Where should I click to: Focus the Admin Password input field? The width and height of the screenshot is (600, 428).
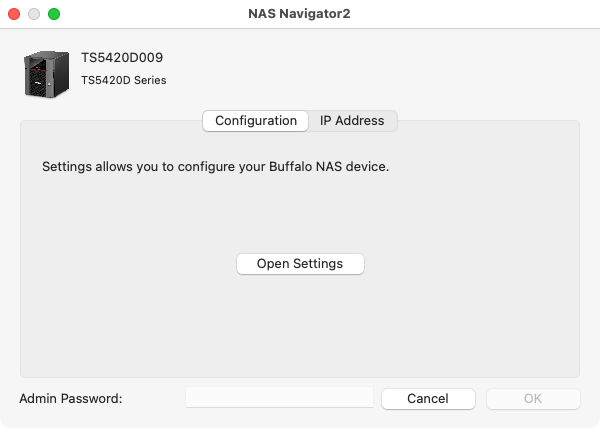pyautogui.click(x=279, y=398)
